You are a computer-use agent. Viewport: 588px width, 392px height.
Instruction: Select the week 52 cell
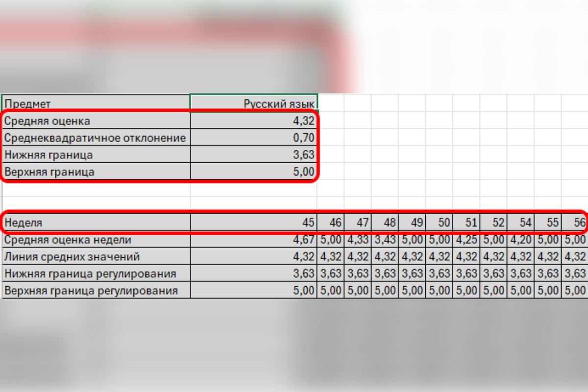point(493,222)
